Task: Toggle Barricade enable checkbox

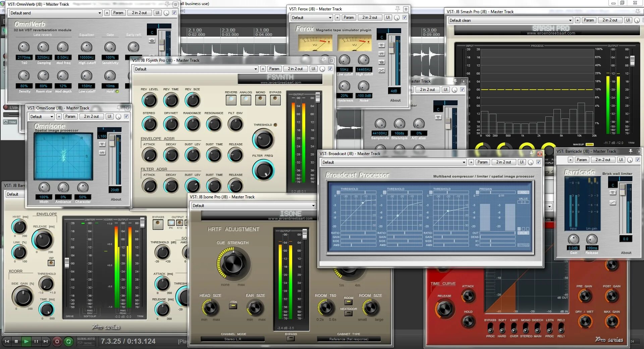Action: (x=638, y=160)
